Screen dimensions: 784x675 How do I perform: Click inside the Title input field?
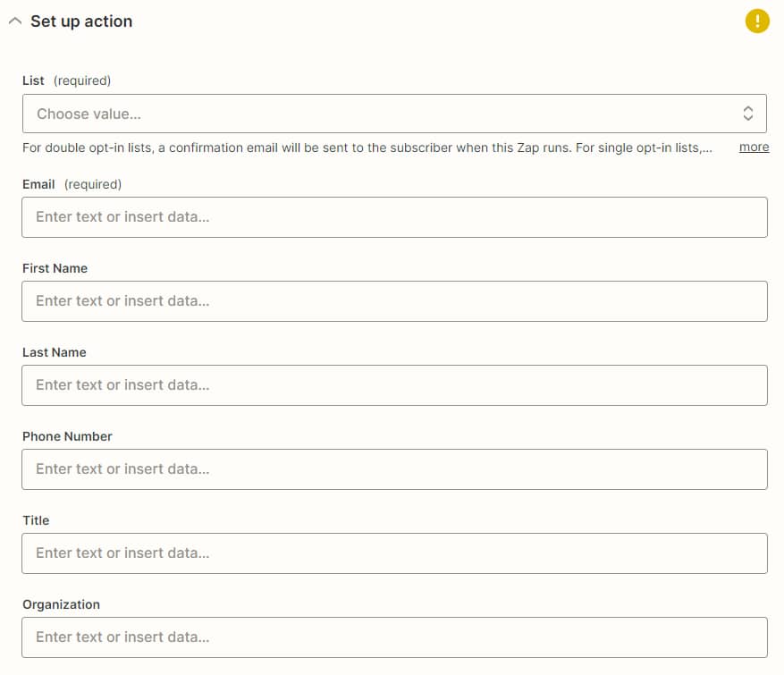[394, 553]
